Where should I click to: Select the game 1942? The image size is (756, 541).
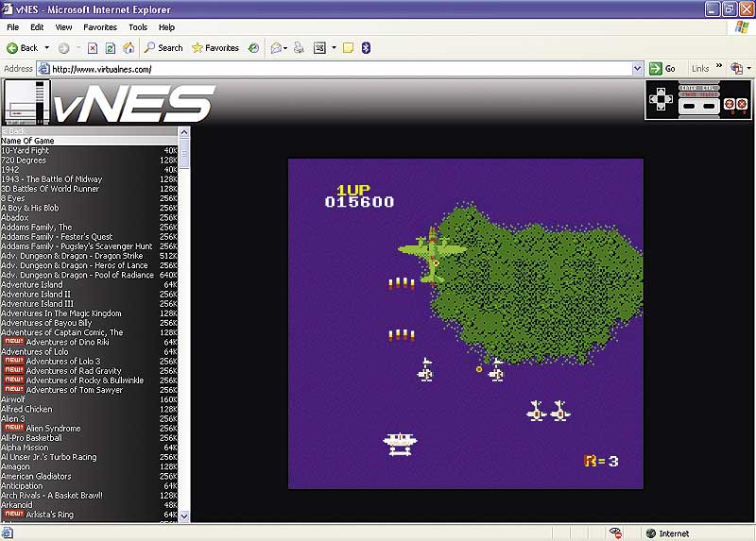(x=89, y=170)
